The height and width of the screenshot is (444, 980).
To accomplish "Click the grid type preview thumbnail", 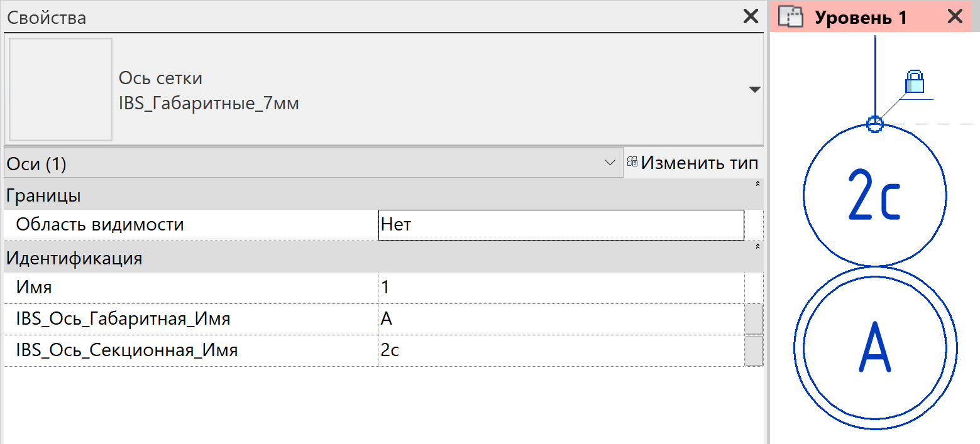I will point(60,89).
